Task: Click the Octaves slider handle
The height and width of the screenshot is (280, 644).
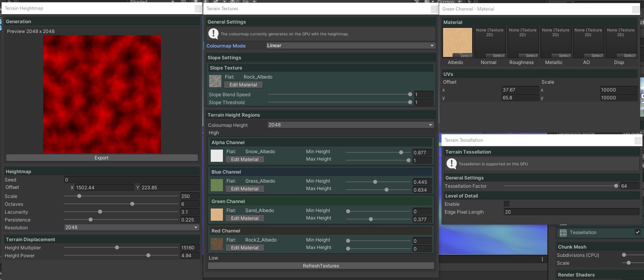Action: (x=132, y=204)
